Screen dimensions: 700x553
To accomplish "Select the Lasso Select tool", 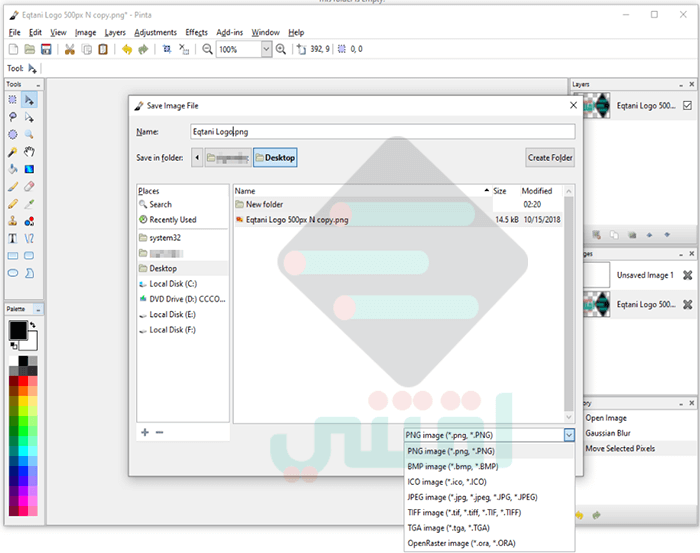I will (12, 117).
